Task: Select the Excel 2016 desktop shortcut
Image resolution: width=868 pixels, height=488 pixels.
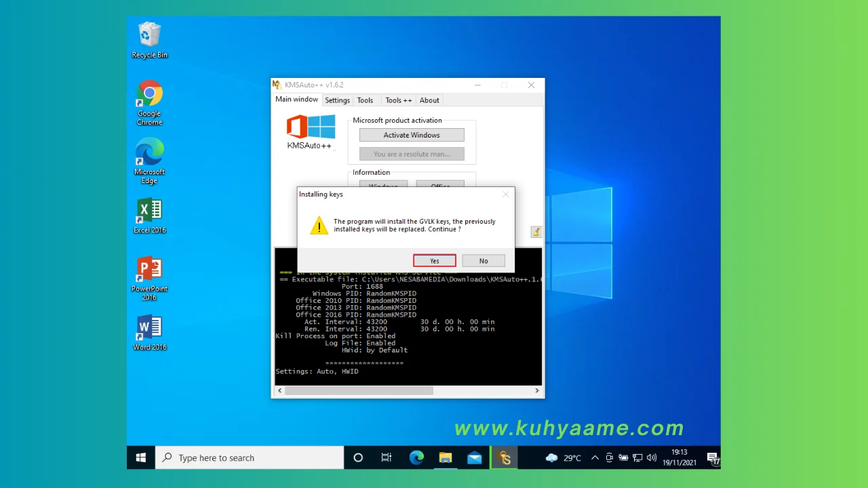Action: click(x=149, y=216)
